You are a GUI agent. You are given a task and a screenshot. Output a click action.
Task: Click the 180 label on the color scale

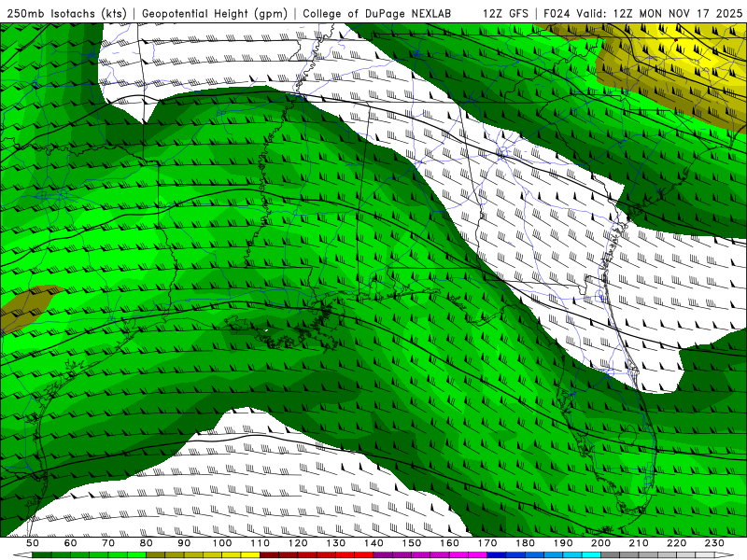(525, 543)
